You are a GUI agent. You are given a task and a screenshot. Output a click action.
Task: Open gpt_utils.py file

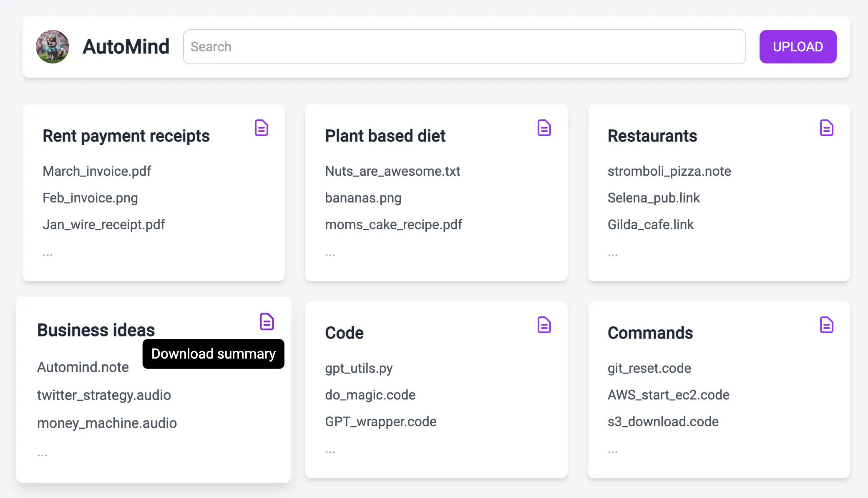pos(359,368)
